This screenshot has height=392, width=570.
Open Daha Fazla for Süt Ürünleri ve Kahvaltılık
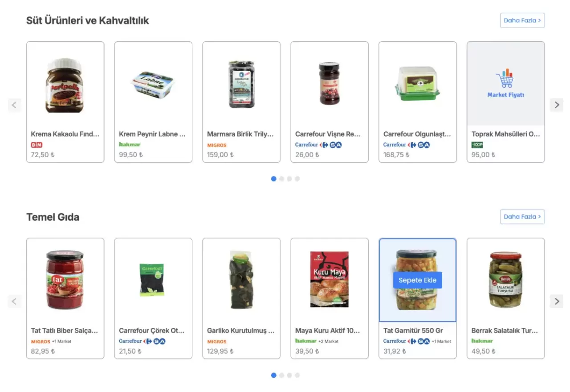(522, 20)
